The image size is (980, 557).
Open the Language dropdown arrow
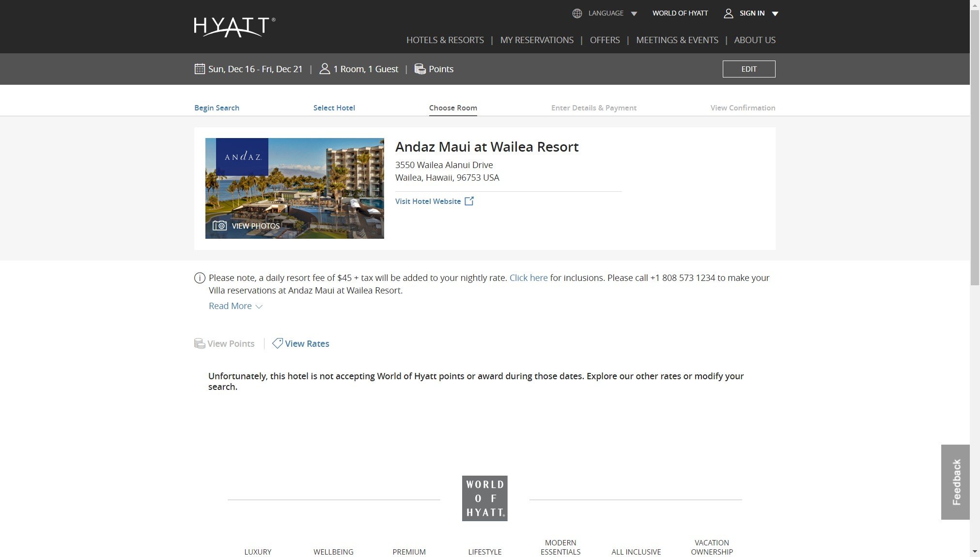click(634, 14)
